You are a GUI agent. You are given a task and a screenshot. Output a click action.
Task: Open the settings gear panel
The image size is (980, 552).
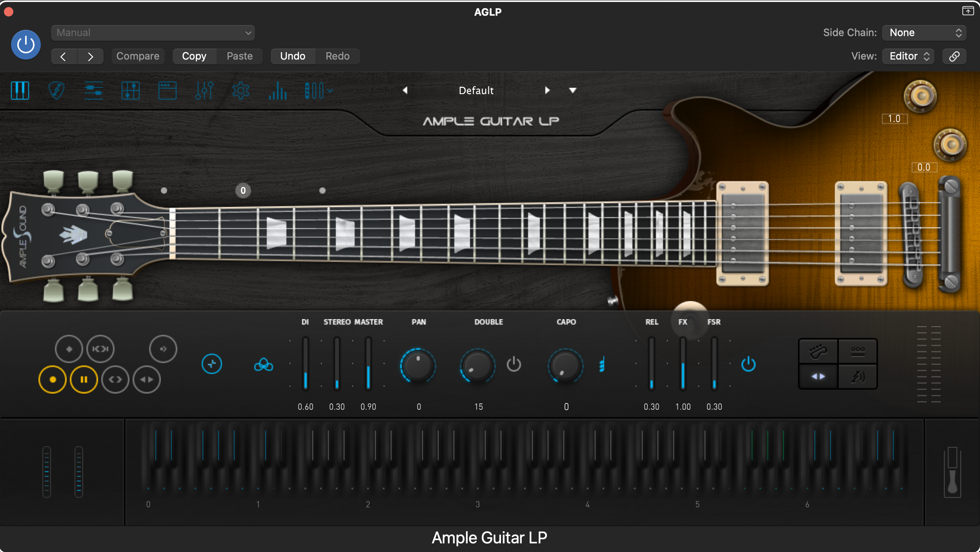pyautogui.click(x=240, y=91)
